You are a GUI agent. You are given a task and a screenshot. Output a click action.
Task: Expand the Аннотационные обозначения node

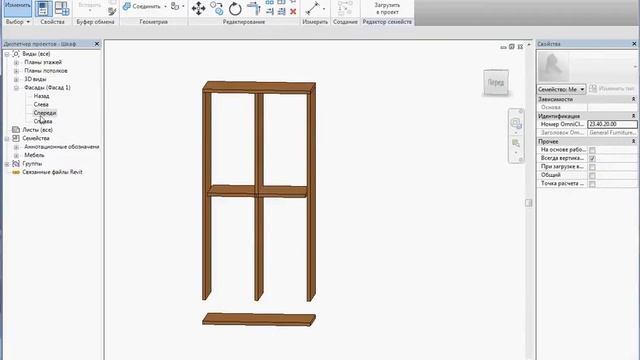click(16, 147)
